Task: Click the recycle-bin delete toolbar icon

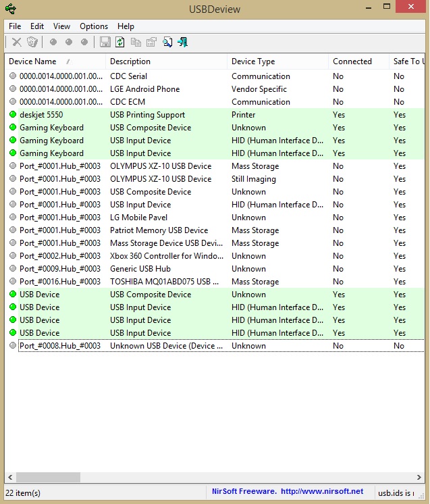Action: 32,42
